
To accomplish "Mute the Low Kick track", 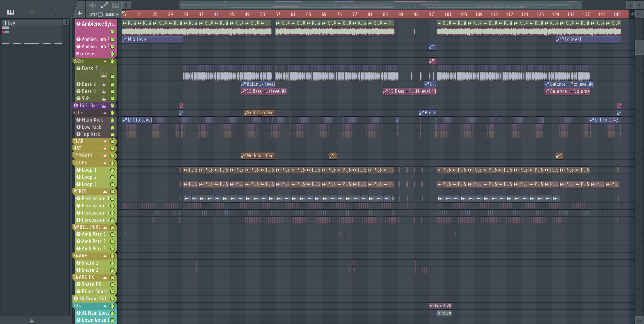I will click(x=112, y=127).
